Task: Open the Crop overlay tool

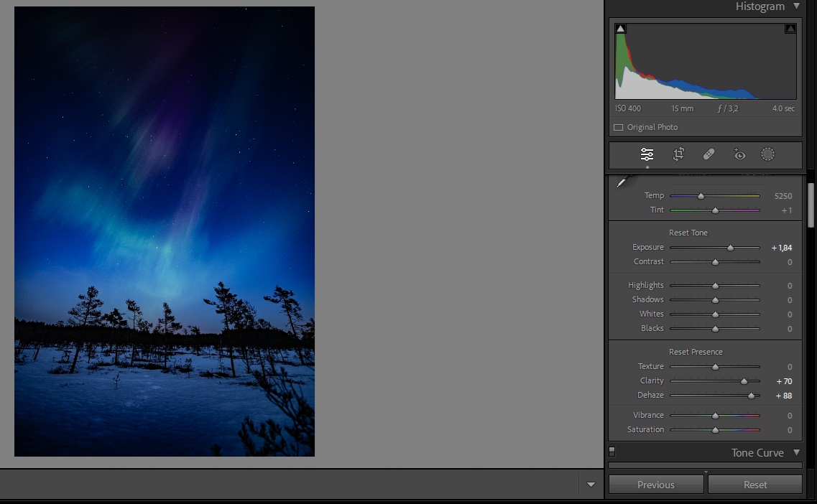Action: coord(678,154)
